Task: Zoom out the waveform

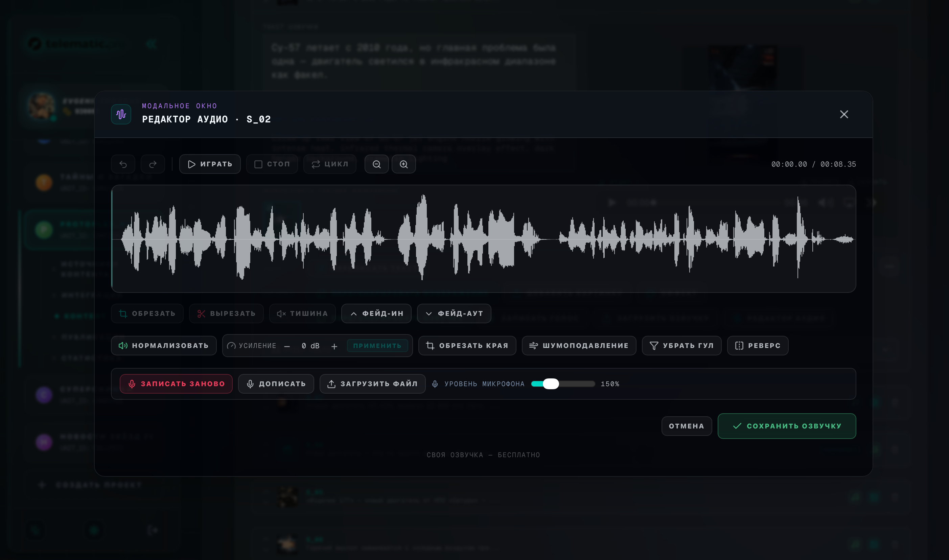Action: tap(376, 164)
